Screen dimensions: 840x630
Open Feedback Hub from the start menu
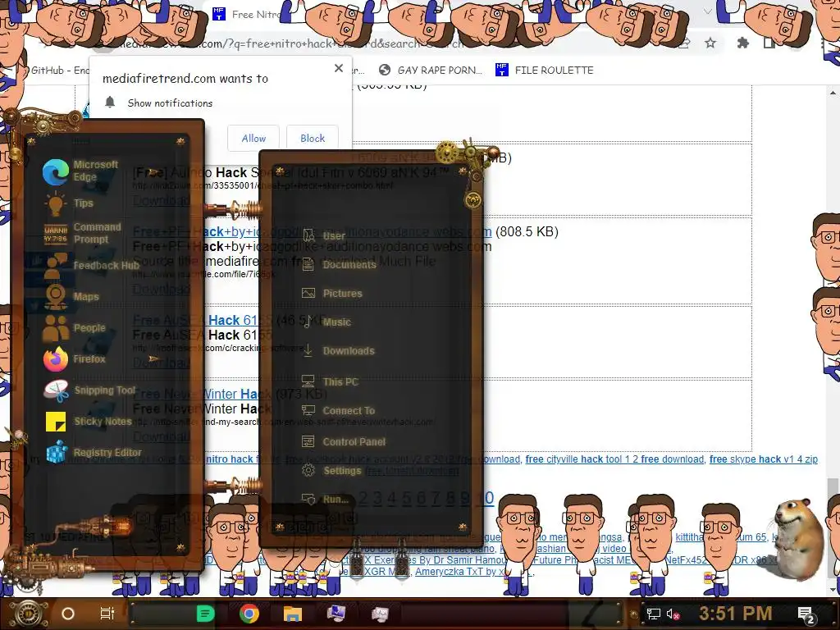coord(91,266)
